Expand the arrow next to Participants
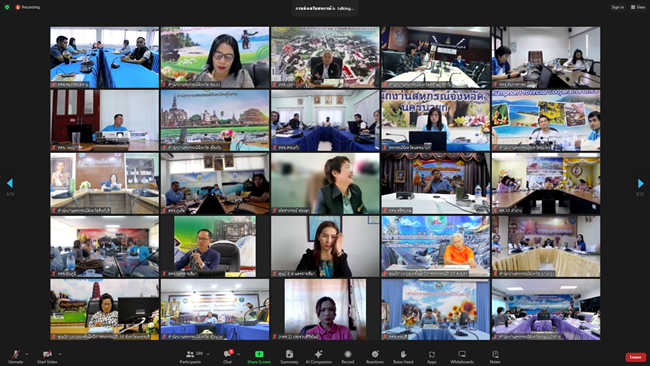650x366 pixels. [x=208, y=354]
